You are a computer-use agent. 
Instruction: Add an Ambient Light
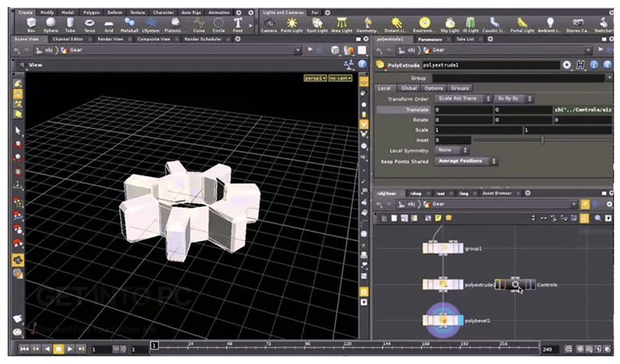click(x=549, y=25)
